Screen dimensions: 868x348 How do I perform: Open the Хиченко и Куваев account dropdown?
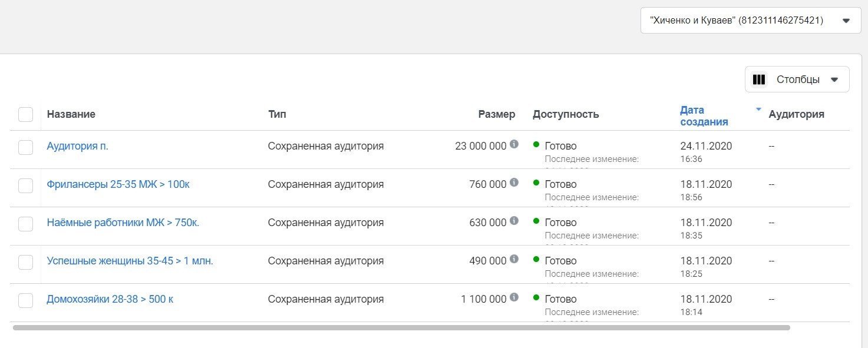(x=750, y=21)
